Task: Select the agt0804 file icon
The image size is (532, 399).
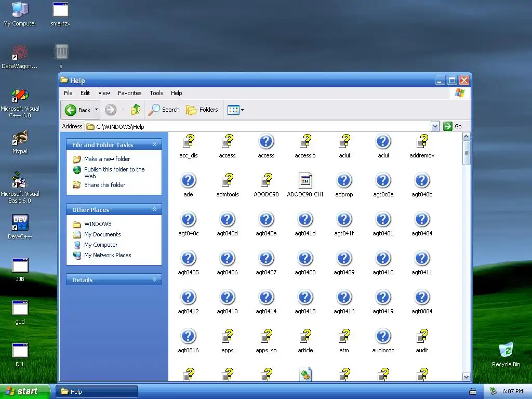Action: coord(422,298)
